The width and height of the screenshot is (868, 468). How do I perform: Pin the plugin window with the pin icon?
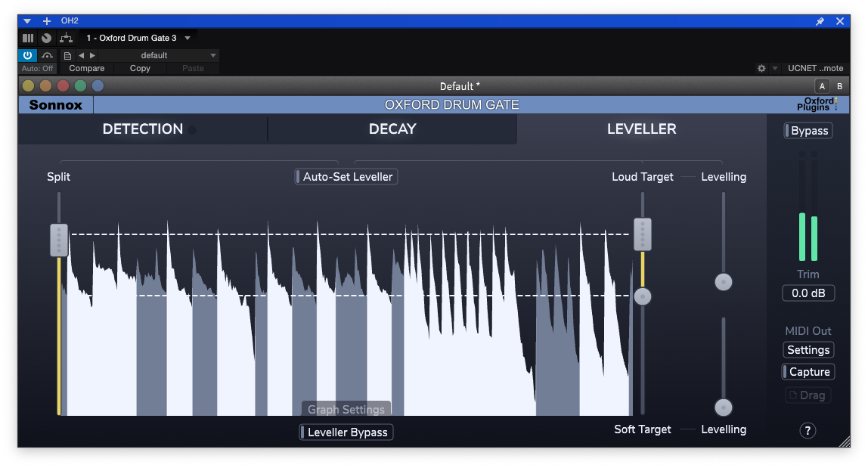[820, 21]
